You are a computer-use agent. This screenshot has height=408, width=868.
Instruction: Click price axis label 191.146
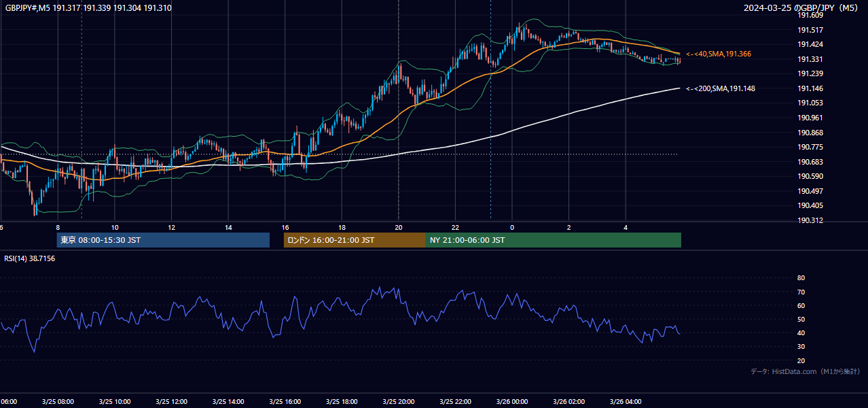[x=810, y=88]
